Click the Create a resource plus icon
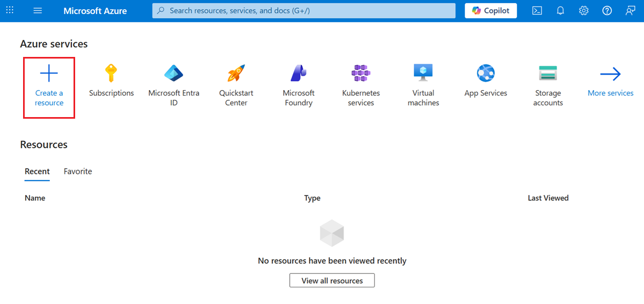Viewport: 644px width, 304px height. (x=49, y=74)
